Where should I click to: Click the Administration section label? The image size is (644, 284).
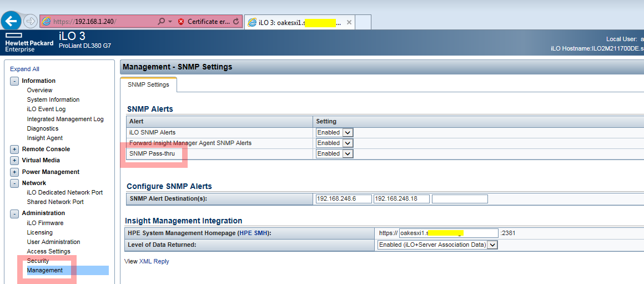43,213
